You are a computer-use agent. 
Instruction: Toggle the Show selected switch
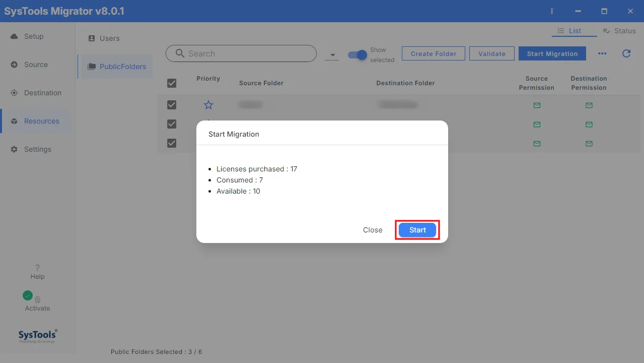pyautogui.click(x=357, y=54)
